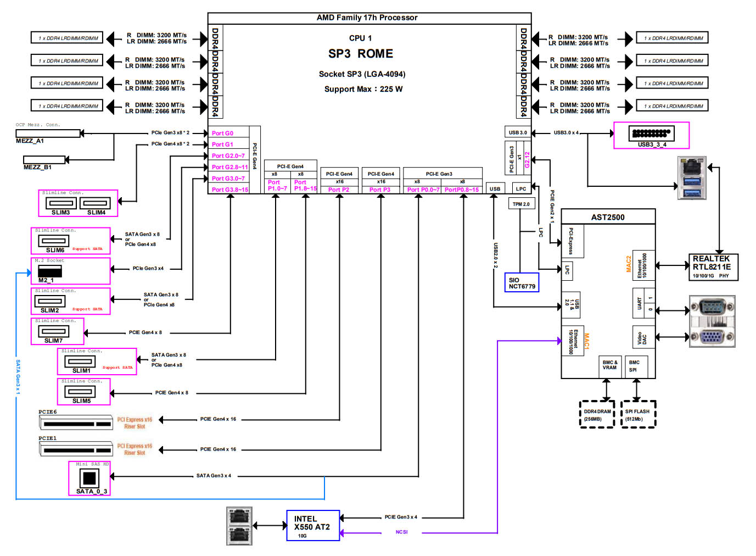Viewport: 756px width, 556px height.
Task: Select the blue VGA connector image
Action: coord(712,336)
